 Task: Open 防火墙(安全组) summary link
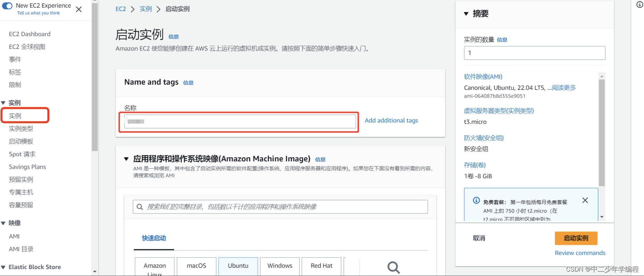pyautogui.click(x=484, y=138)
